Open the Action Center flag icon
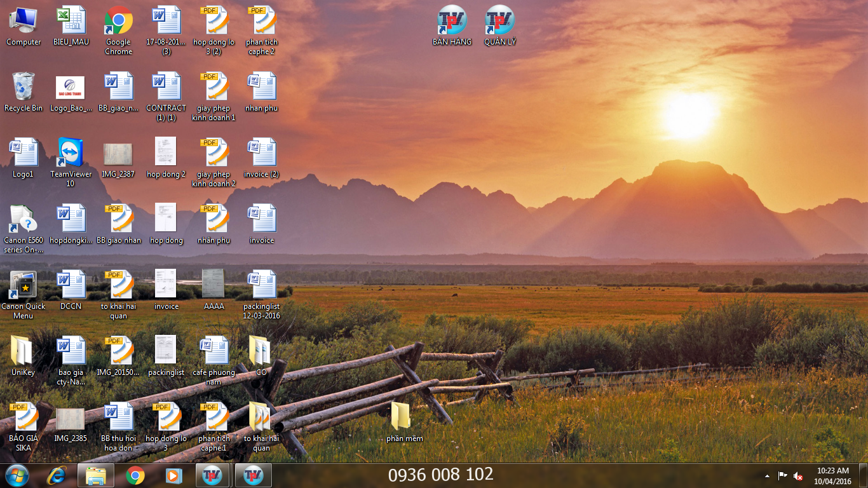Image resolution: width=868 pixels, height=488 pixels. 783,476
